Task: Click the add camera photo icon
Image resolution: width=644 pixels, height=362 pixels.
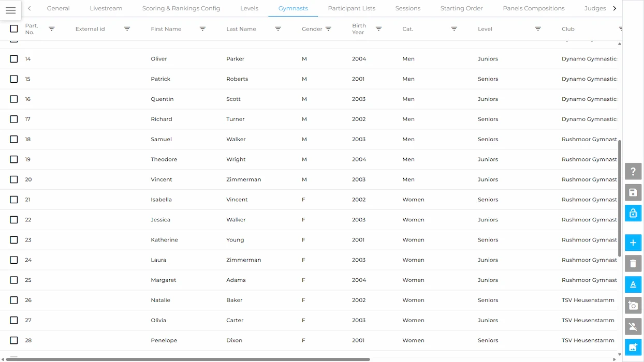Action: (633, 306)
